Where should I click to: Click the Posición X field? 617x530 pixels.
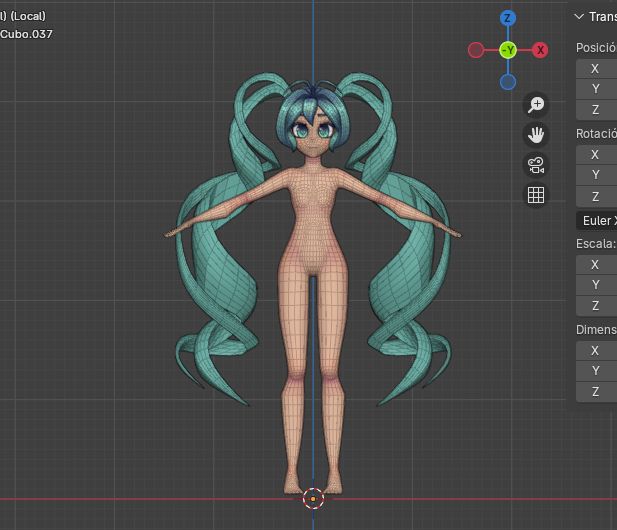pos(597,68)
